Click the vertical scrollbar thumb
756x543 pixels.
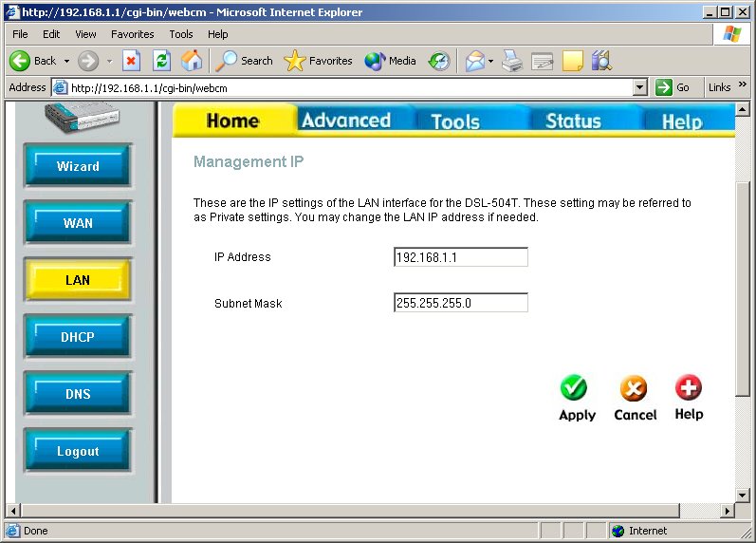743,289
